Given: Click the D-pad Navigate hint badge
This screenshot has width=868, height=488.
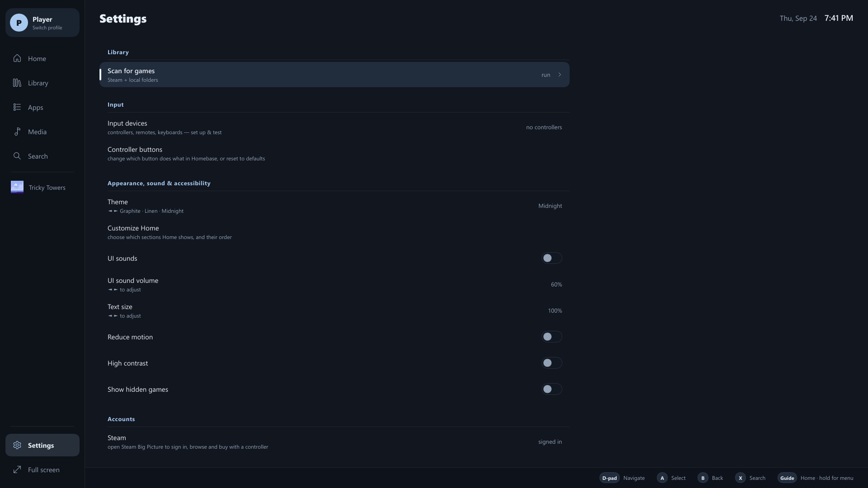Looking at the screenshot, I should pyautogui.click(x=609, y=478).
